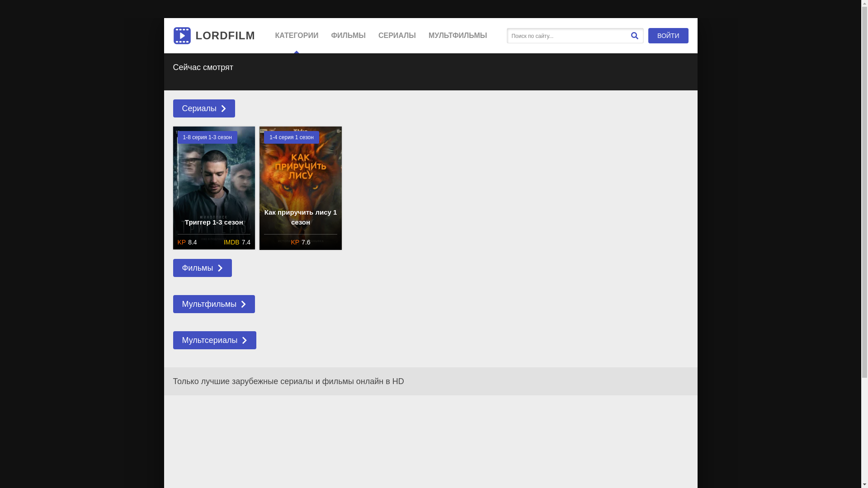Click chevron arrow on Мультсериалы button
This screenshot has width=868, height=488.
(244, 340)
